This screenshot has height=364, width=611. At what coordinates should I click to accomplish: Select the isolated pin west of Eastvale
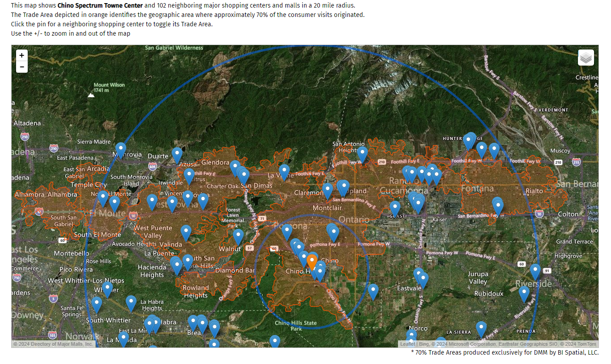pyautogui.click(x=373, y=291)
